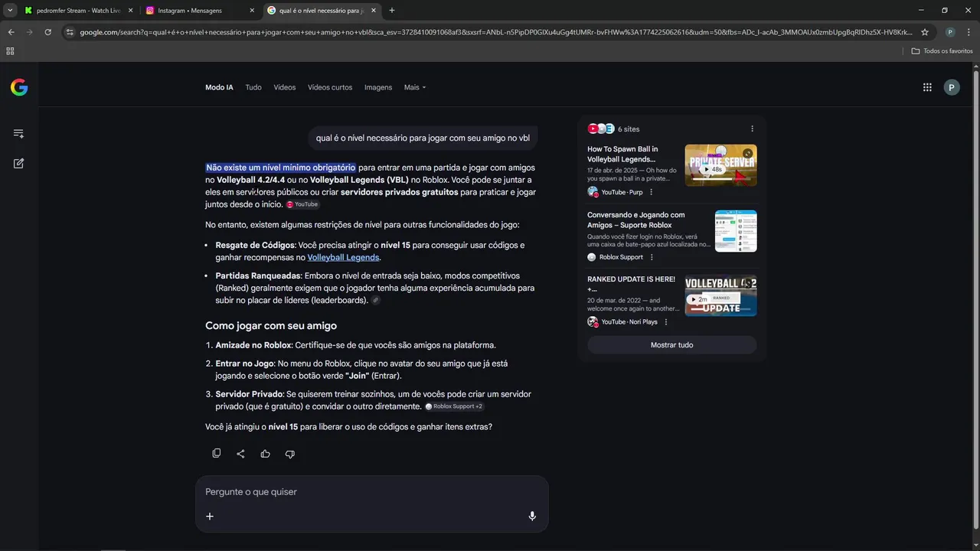View site information icon in address bar
The height and width of the screenshot is (551, 980).
pos(70,32)
